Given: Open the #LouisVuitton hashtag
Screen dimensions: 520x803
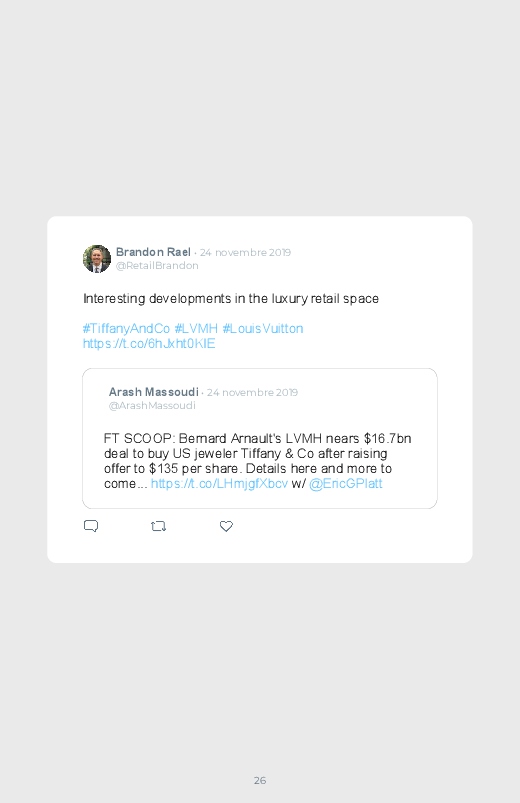Looking at the screenshot, I should [263, 328].
